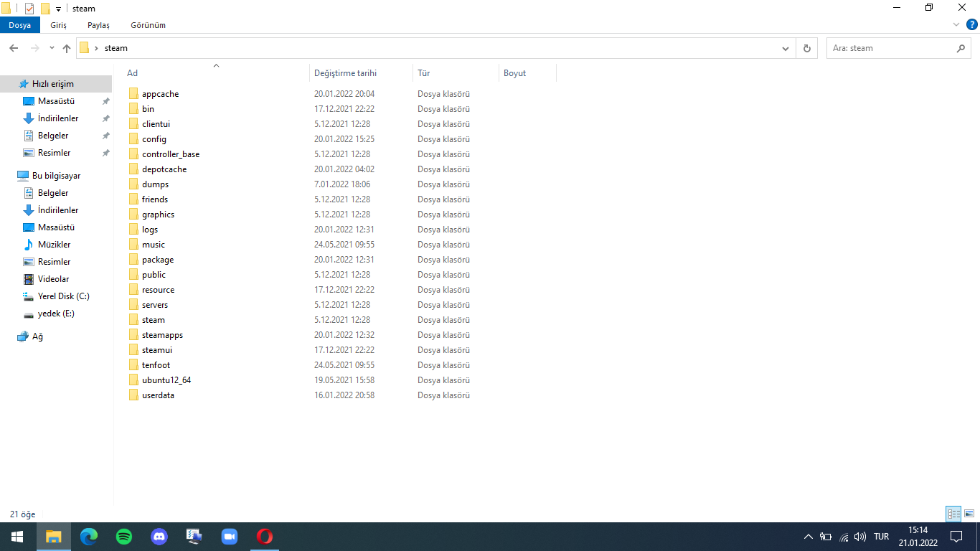Image resolution: width=980 pixels, height=551 pixels.
Task: Click the search magnifier icon
Action: pyautogui.click(x=961, y=48)
